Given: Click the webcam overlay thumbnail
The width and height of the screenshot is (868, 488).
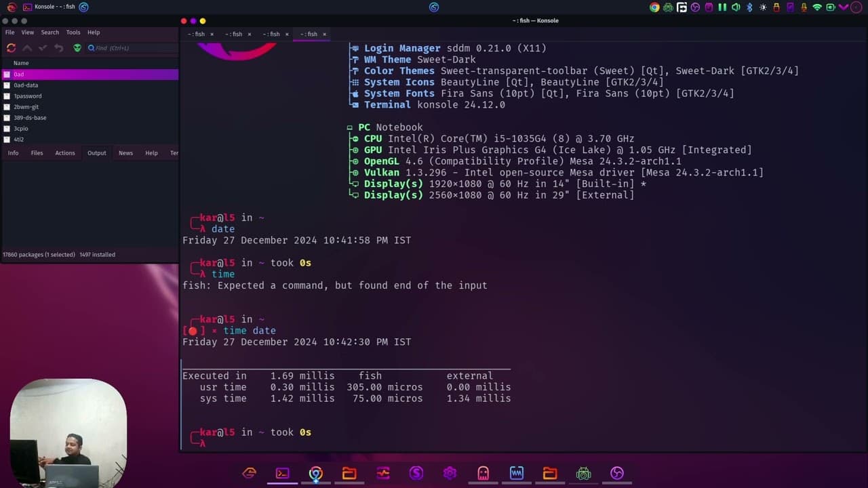Looking at the screenshot, I should tap(68, 432).
